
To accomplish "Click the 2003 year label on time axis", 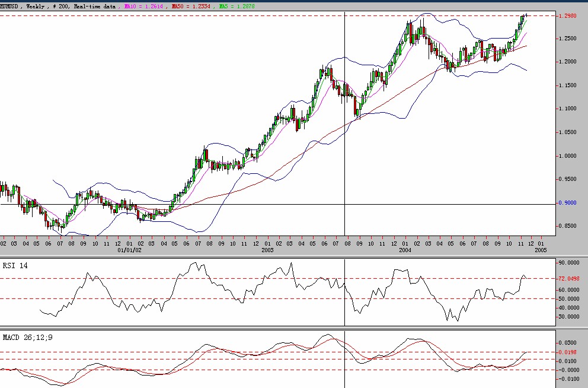I will coord(267,250).
